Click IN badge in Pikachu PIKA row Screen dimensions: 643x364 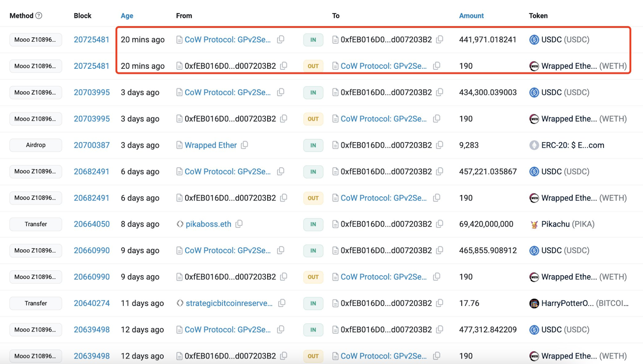[x=313, y=224]
